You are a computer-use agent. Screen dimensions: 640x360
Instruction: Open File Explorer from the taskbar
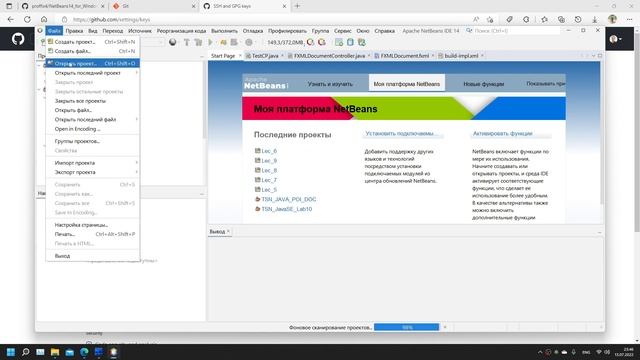pos(55,352)
